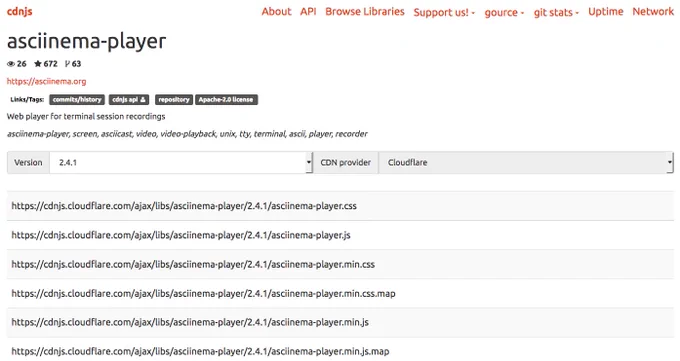Open the Support us! menu
The height and width of the screenshot is (361, 680).
coord(444,12)
